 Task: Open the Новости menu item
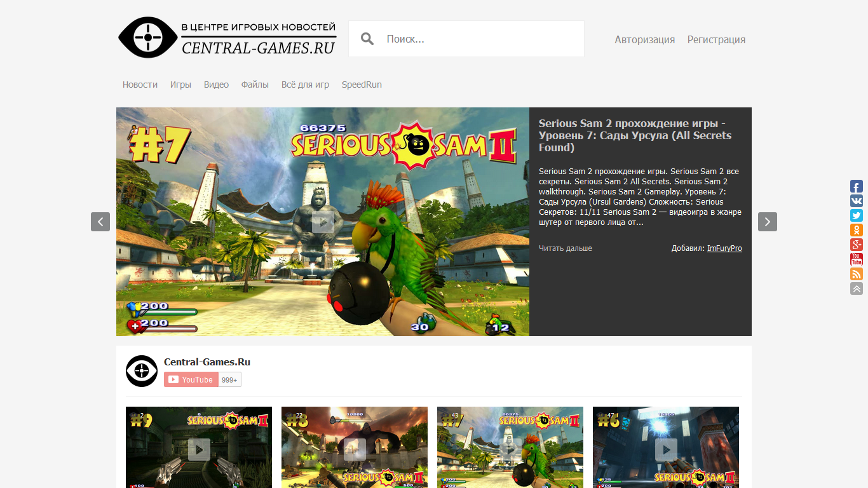pyautogui.click(x=140, y=85)
